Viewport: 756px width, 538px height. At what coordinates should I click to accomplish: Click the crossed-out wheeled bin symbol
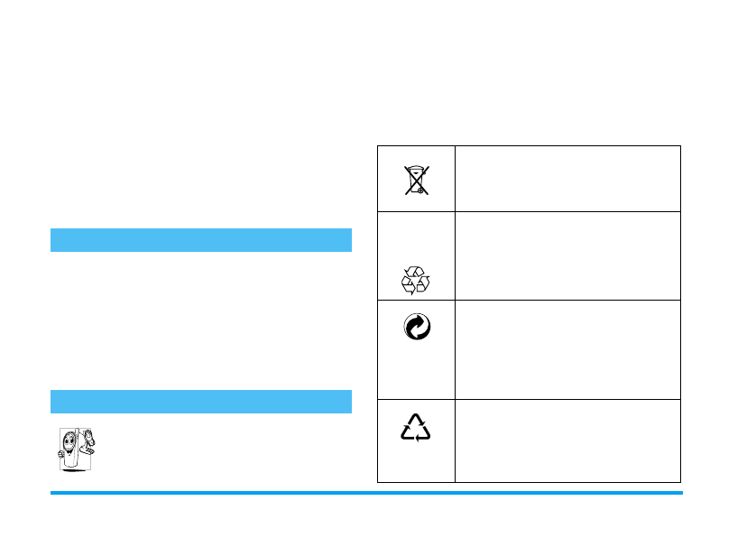click(416, 180)
